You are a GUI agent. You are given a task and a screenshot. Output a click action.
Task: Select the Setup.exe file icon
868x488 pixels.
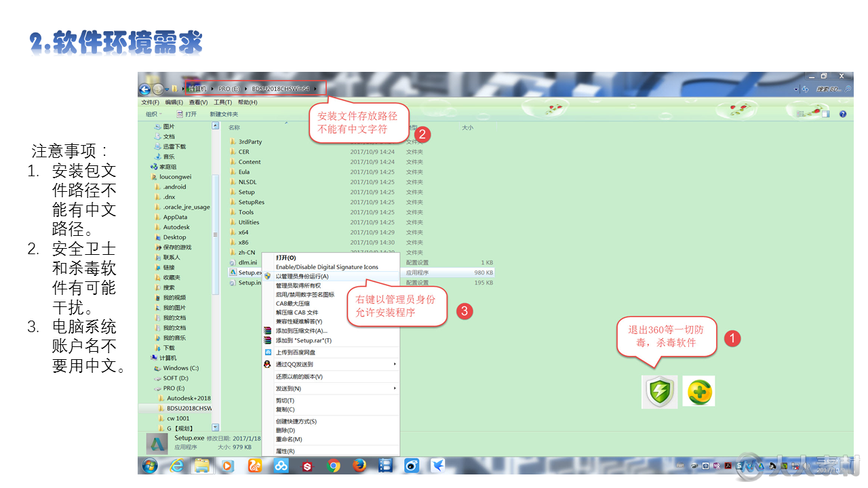[x=233, y=272]
